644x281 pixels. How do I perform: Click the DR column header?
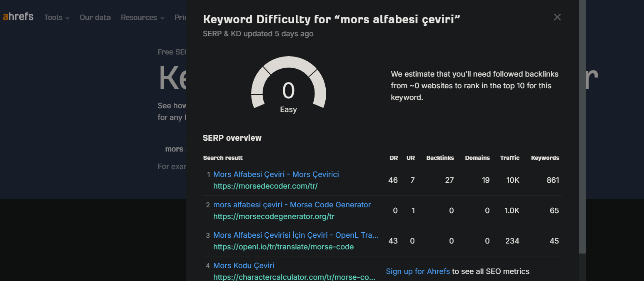pyautogui.click(x=393, y=158)
